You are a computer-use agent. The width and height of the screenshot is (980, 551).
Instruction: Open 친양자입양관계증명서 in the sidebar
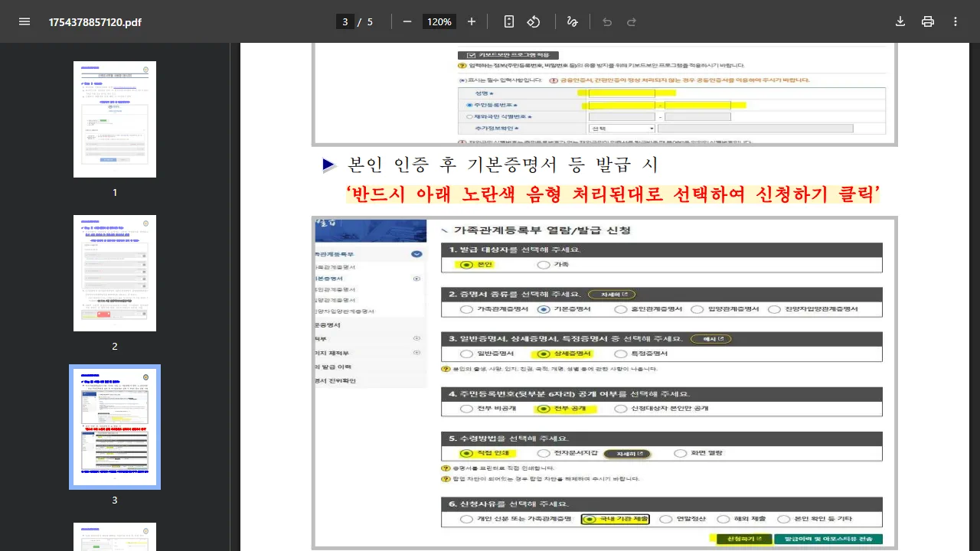(345, 311)
